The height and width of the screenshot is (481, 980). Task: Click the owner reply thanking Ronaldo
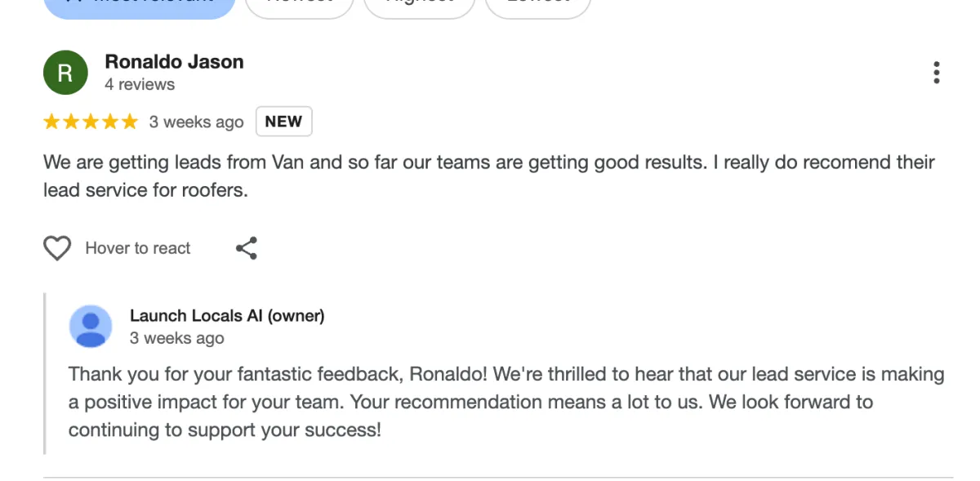tap(506, 402)
